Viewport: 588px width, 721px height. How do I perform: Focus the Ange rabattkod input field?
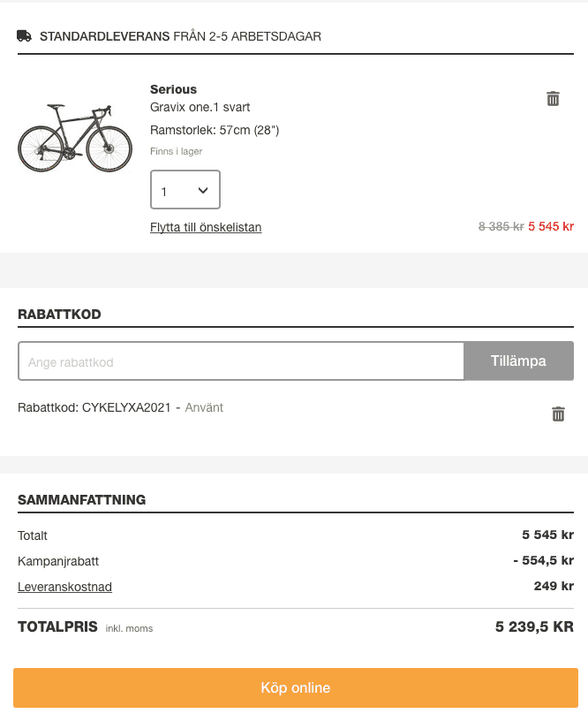click(241, 361)
